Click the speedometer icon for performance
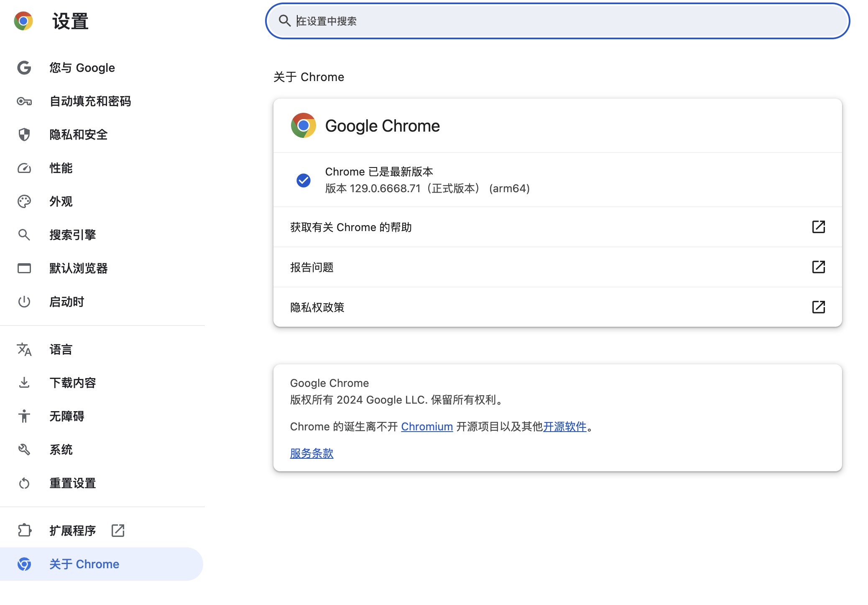The image size is (868, 605). click(x=24, y=168)
